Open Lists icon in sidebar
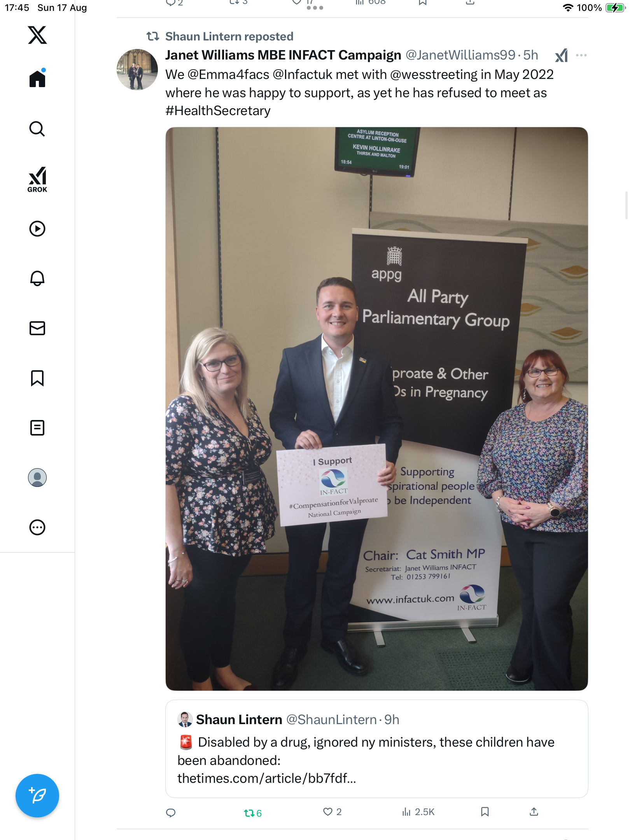This screenshot has height=840, width=630. coord(37,428)
